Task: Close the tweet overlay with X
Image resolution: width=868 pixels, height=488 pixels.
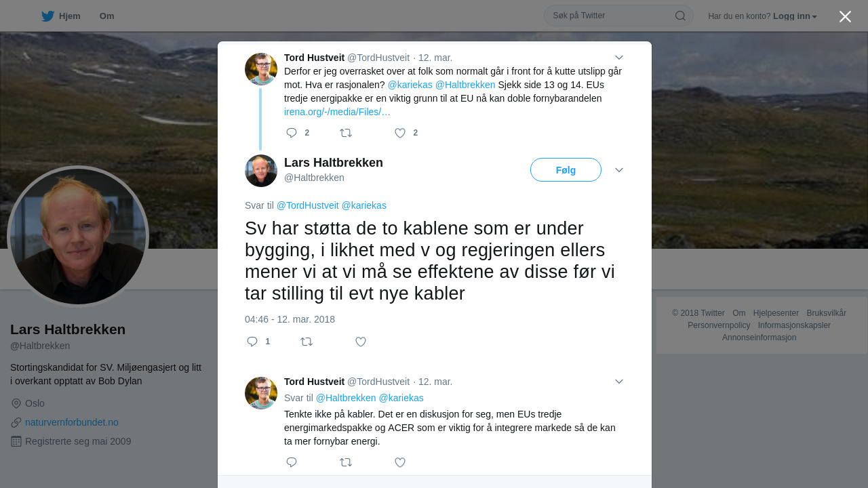Action: click(x=845, y=16)
